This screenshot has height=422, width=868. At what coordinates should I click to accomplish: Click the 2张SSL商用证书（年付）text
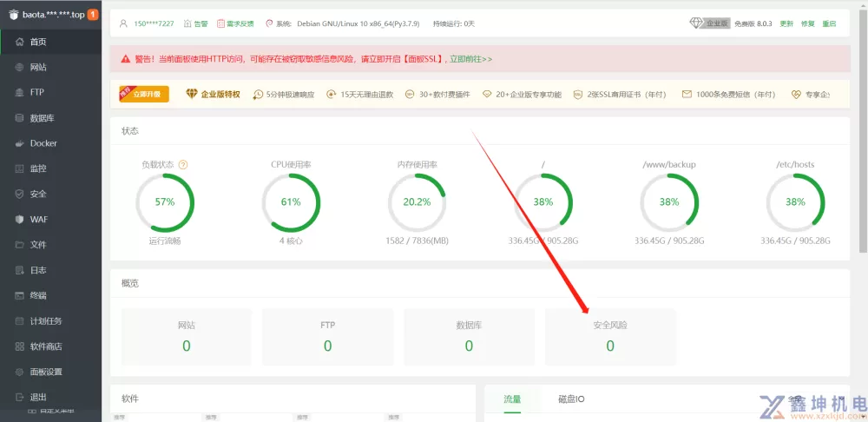click(x=627, y=95)
